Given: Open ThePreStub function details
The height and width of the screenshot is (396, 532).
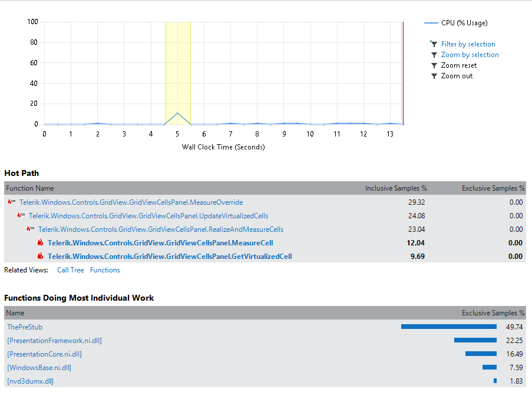Looking at the screenshot, I should click(x=25, y=327).
